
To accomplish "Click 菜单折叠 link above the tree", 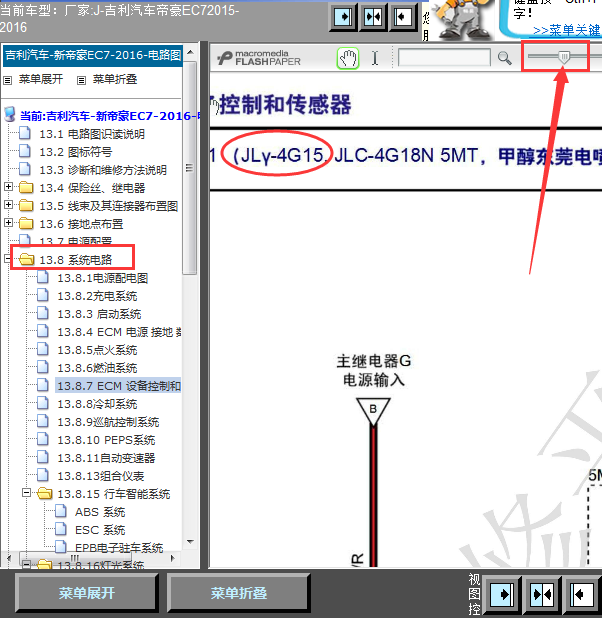I will (115, 79).
